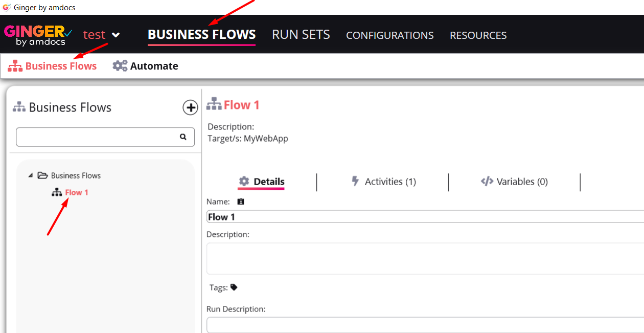Click the Tags label icon
644x333 pixels.
234,287
